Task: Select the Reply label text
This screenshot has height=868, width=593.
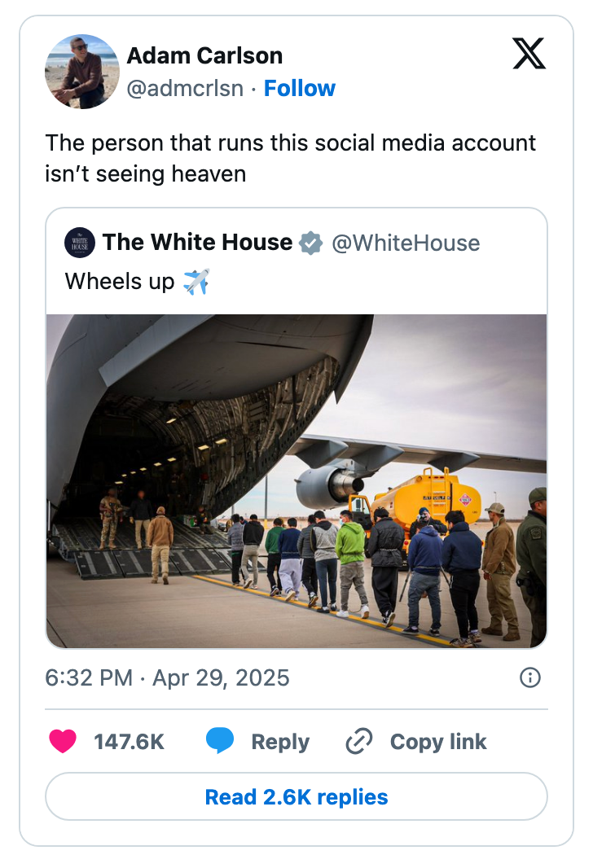Action: pyautogui.click(x=280, y=741)
